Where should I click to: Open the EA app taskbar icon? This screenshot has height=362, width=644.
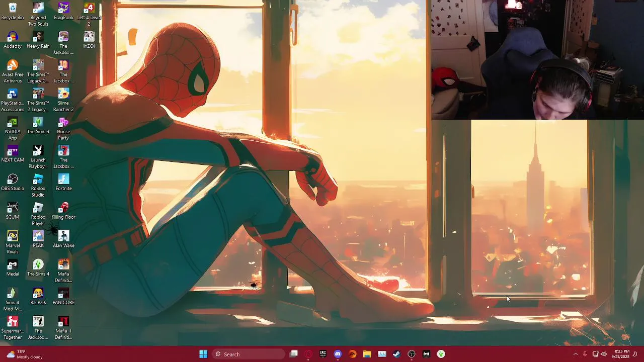352,354
